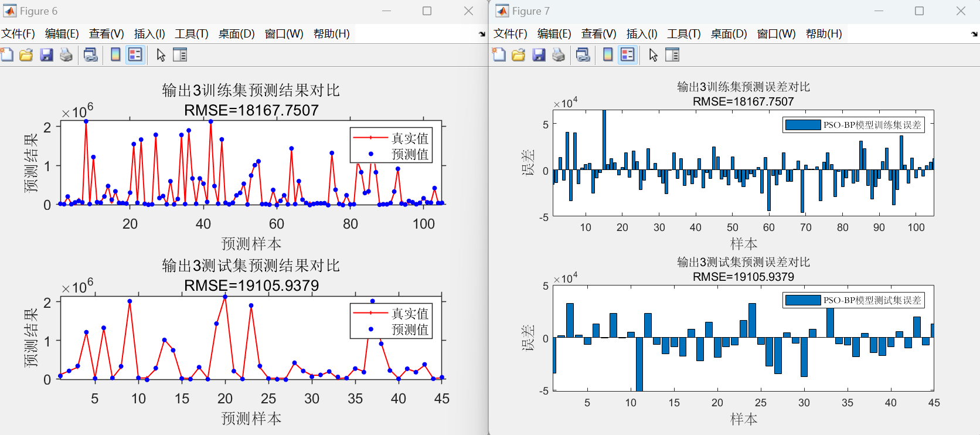Viewport: 980px width, 435px height.
Task: Dock Figure 7 using the menu bar arrow
Action: pyautogui.click(x=974, y=34)
